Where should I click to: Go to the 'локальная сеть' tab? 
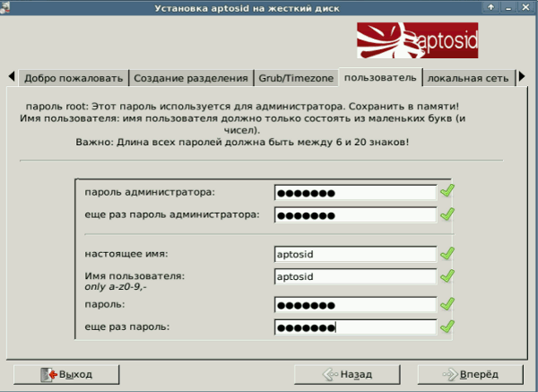click(467, 78)
